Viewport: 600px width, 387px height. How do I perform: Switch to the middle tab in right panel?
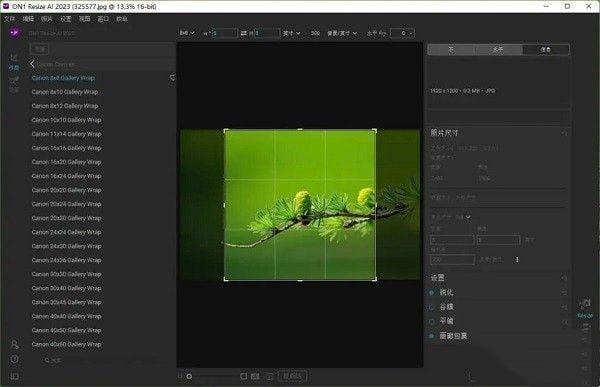pos(498,49)
